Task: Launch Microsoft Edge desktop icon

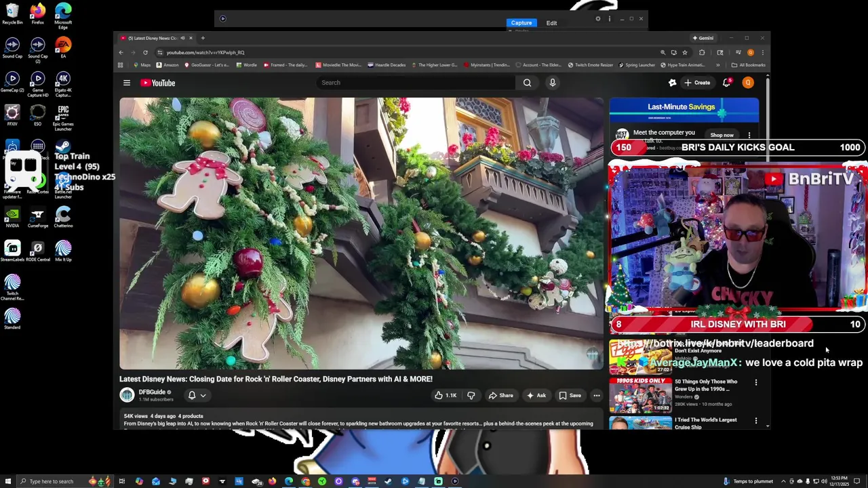Action: pos(63,16)
